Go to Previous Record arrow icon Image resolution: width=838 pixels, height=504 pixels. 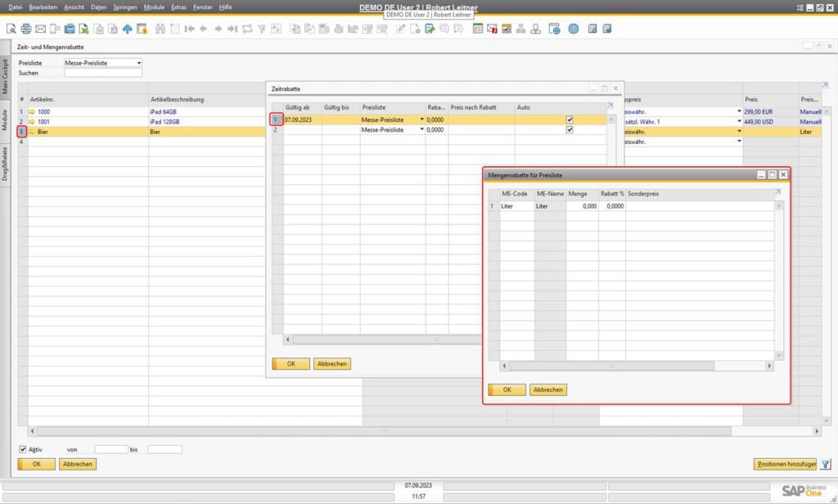203,29
